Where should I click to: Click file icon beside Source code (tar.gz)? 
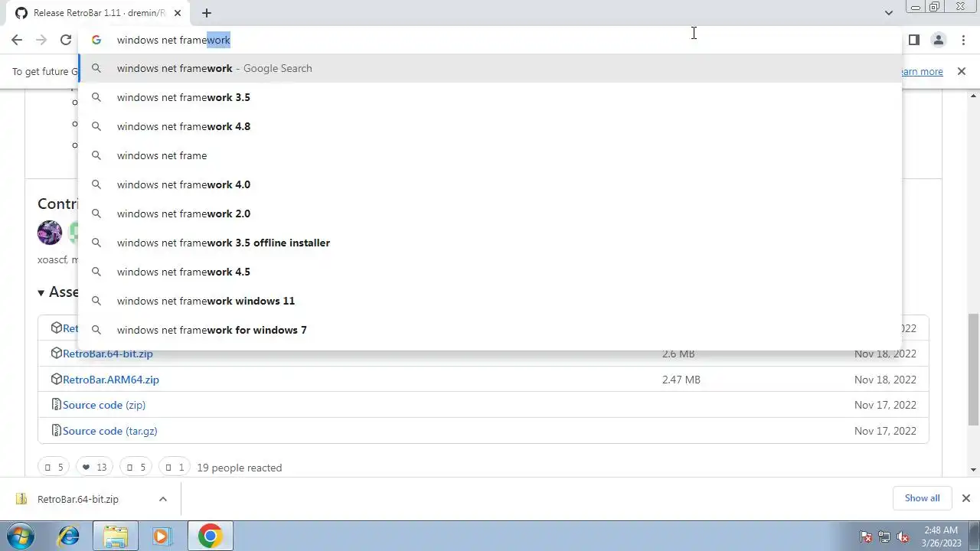56,431
